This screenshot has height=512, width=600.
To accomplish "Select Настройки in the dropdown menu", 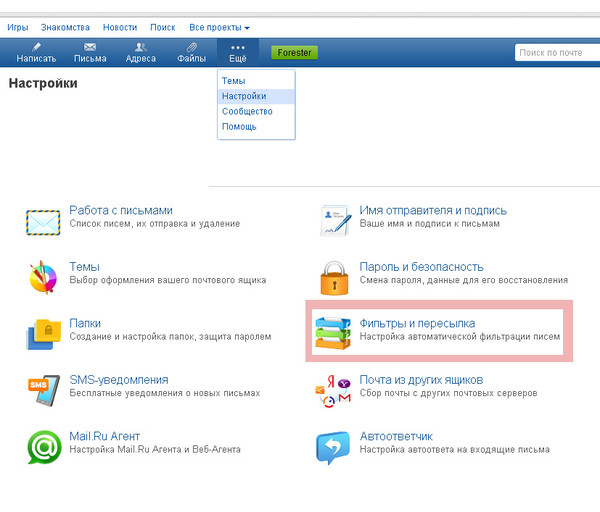I will click(x=256, y=96).
